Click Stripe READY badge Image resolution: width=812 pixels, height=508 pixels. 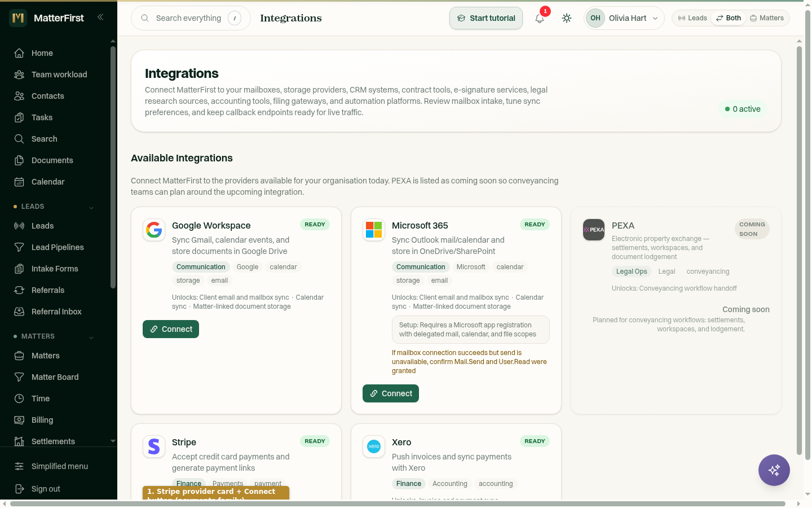click(315, 441)
